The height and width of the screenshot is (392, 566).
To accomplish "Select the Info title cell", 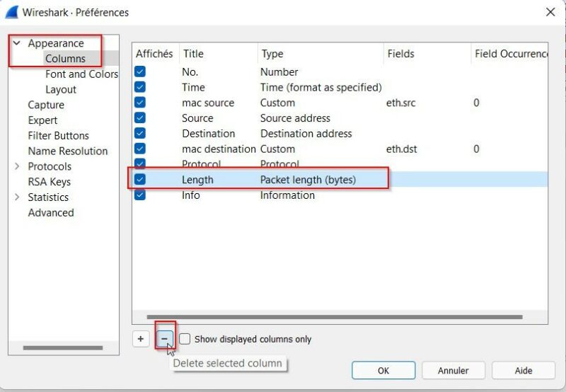I will tap(190, 195).
